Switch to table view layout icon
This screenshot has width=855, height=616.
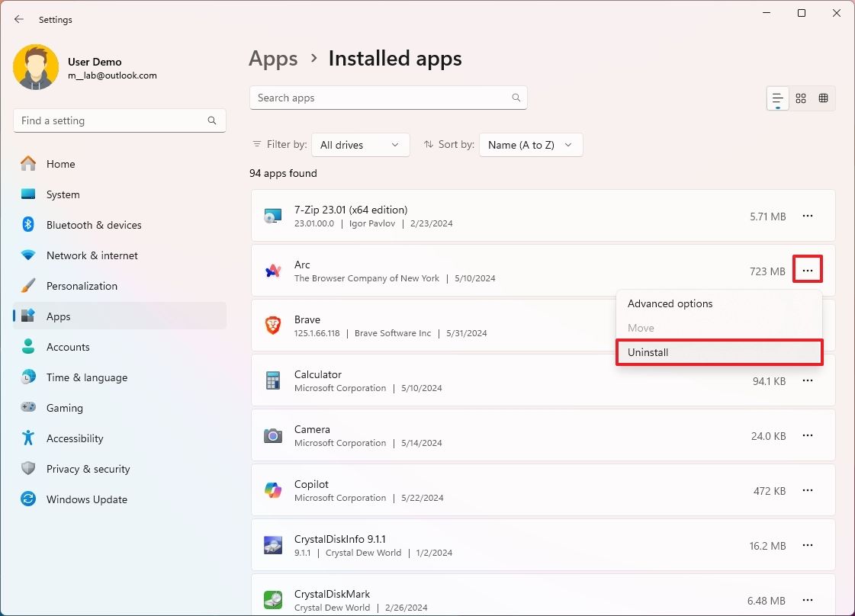[x=823, y=98]
